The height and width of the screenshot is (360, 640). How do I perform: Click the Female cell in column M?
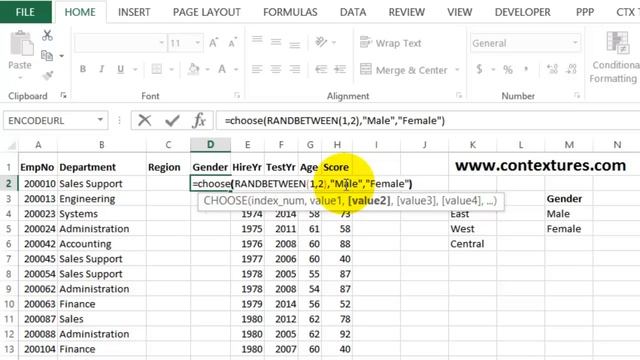tap(569, 229)
